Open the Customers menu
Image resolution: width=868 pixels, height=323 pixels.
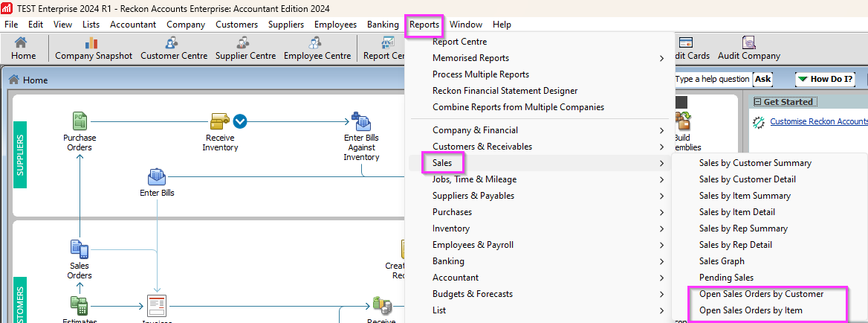[x=237, y=25]
